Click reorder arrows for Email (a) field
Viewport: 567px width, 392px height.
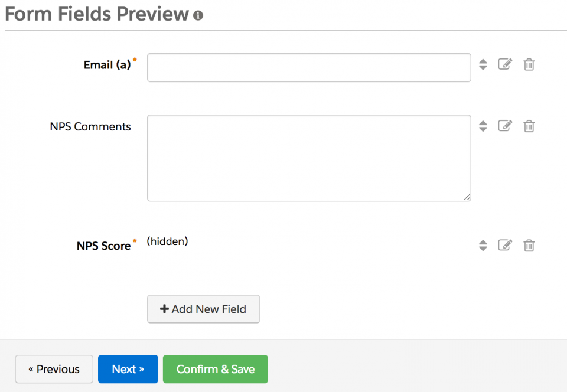483,65
